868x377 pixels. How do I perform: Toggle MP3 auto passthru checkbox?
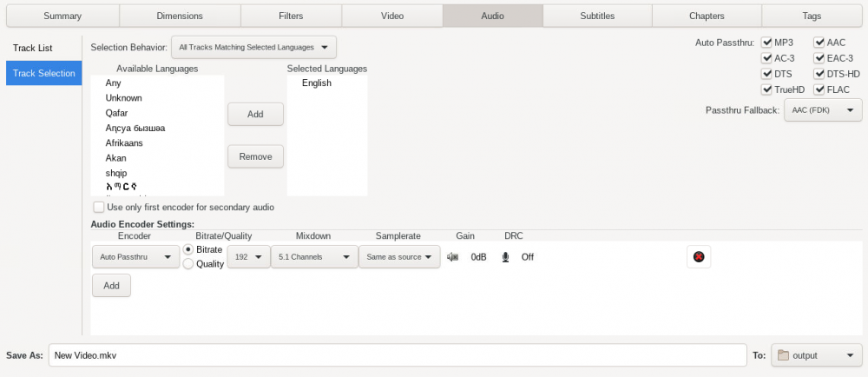(x=766, y=42)
